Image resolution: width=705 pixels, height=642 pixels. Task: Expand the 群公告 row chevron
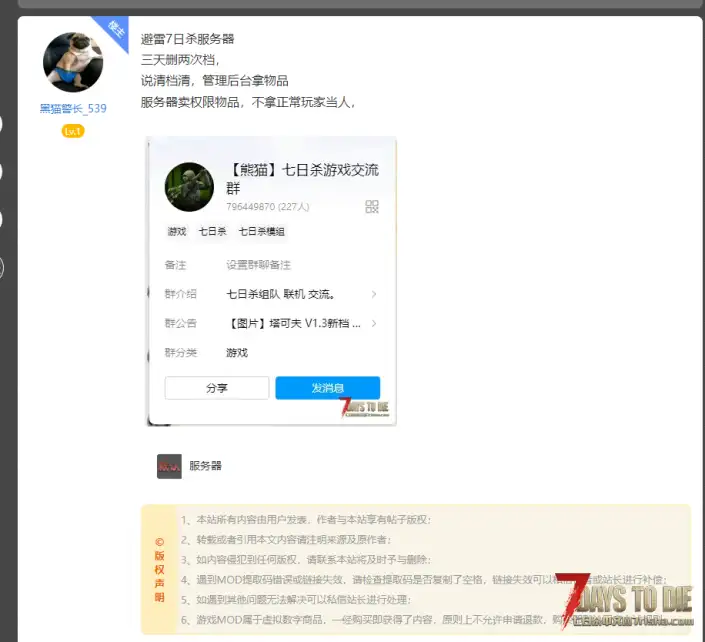pyautogui.click(x=374, y=324)
